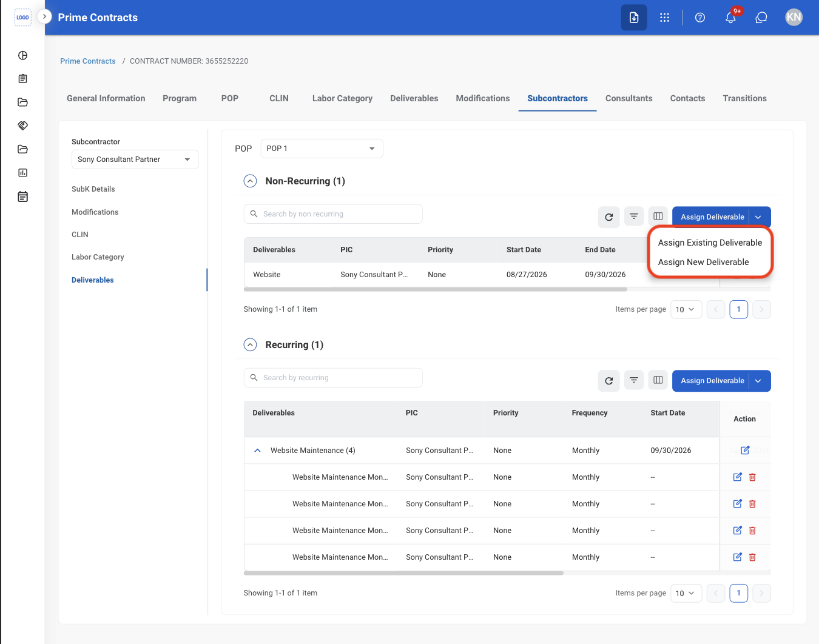The height and width of the screenshot is (644, 819).
Task: Follow the Prime Contracts breadcrumb link
Action: pyautogui.click(x=88, y=61)
